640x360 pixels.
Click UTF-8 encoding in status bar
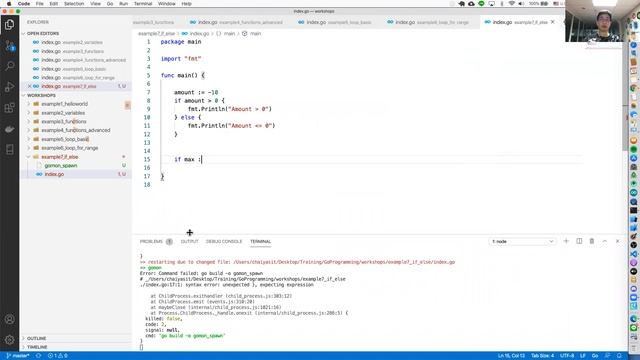point(567,356)
